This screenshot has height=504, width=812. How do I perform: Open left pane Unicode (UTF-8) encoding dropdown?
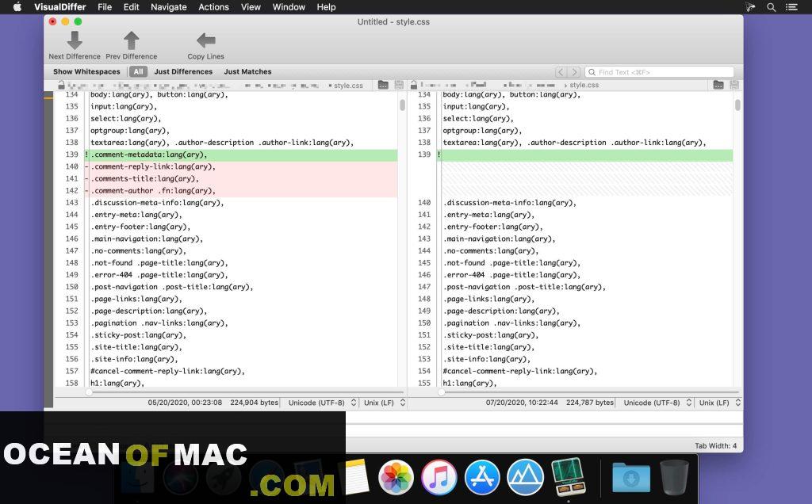click(x=322, y=403)
